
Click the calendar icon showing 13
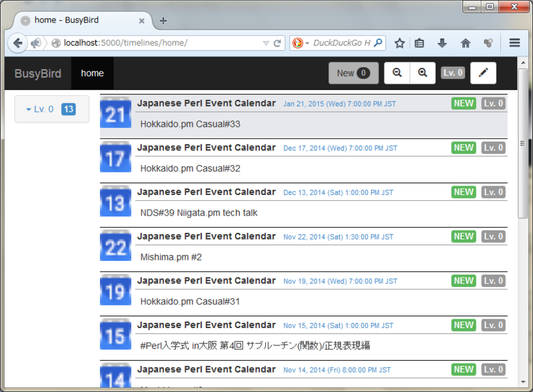(x=115, y=202)
